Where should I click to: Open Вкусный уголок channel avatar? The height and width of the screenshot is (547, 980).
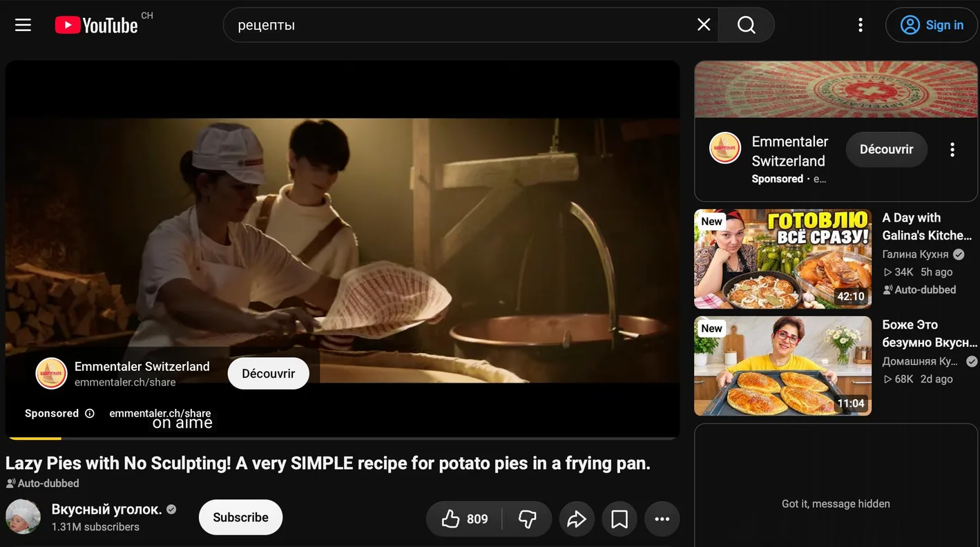click(x=23, y=517)
